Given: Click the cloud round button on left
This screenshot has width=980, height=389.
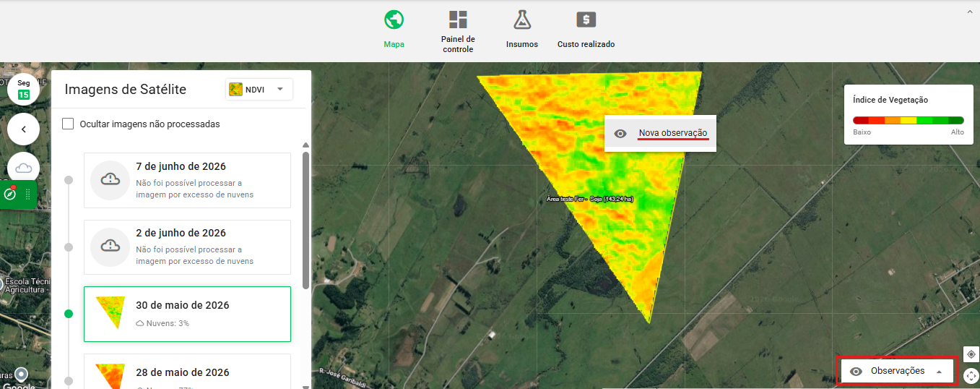Looking at the screenshot, I should pyautogui.click(x=24, y=168).
